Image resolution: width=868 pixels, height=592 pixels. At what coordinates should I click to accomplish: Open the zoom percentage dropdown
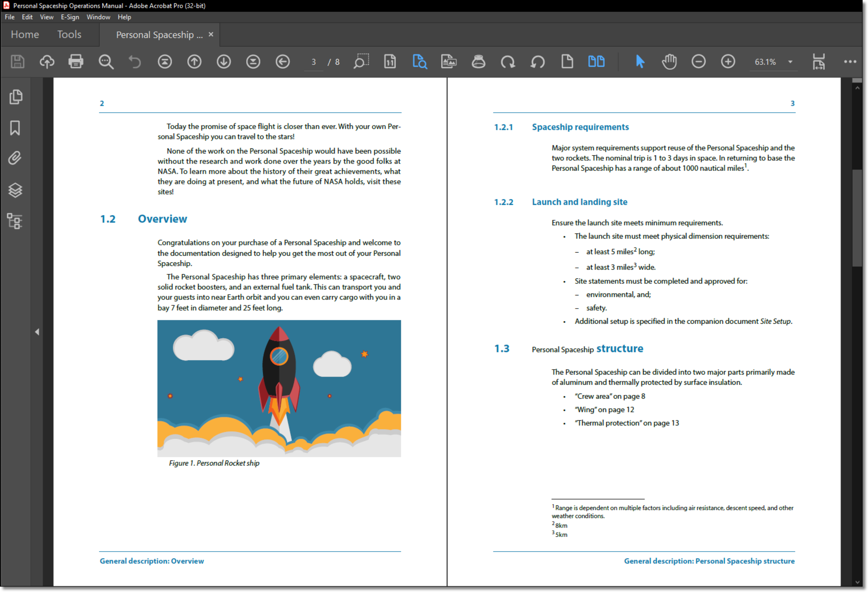pos(790,61)
